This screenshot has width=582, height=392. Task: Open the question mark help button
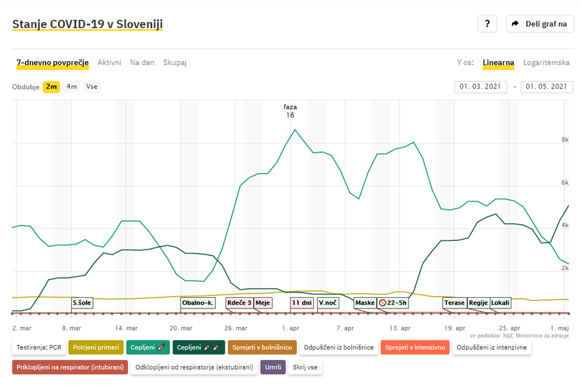(x=487, y=24)
